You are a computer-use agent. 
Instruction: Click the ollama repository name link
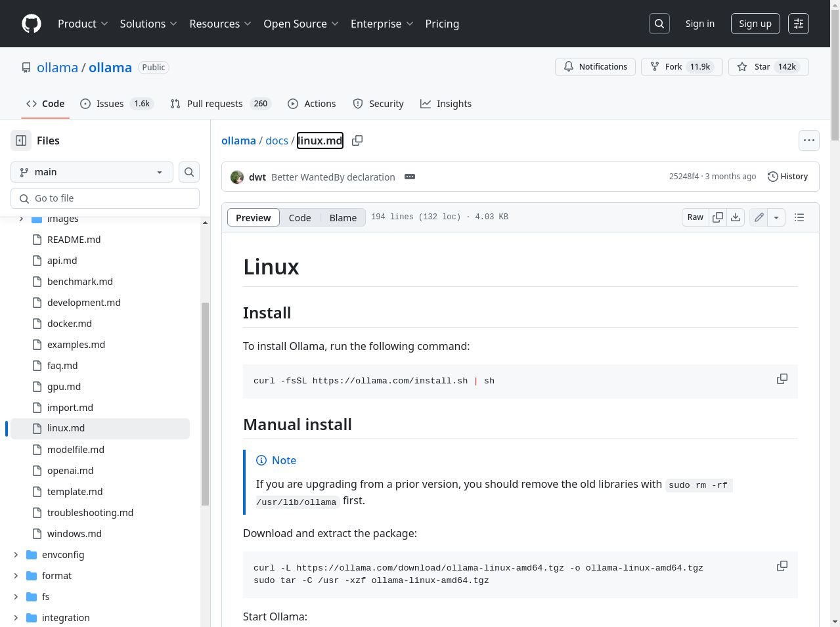pyautogui.click(x=110, y=68)
